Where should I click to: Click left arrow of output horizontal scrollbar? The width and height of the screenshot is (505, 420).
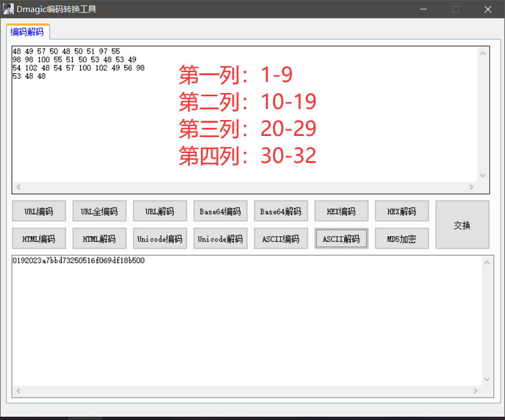point(18,391)
